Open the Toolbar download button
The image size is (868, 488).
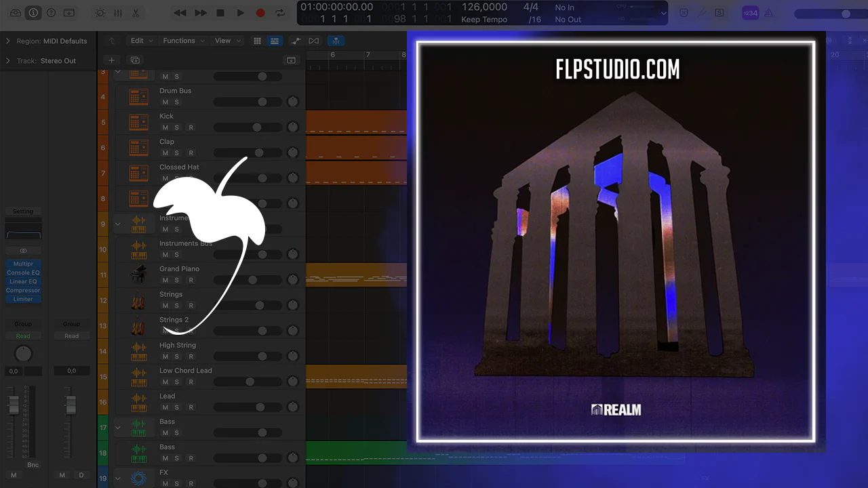(x=68, y=13)
